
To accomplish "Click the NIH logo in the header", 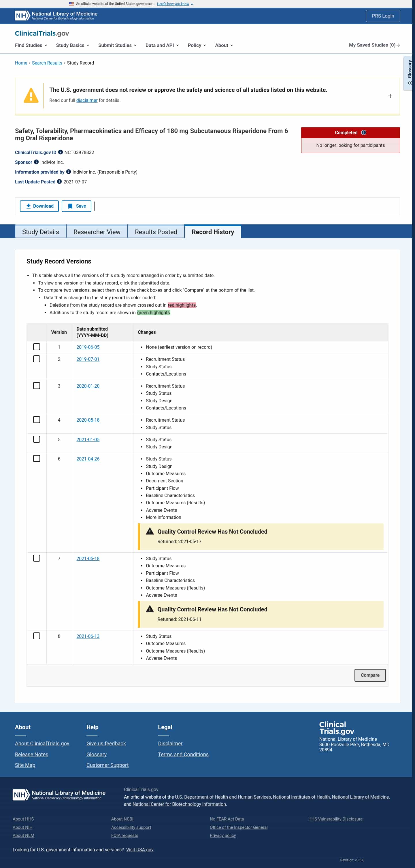I will [22, 16].
